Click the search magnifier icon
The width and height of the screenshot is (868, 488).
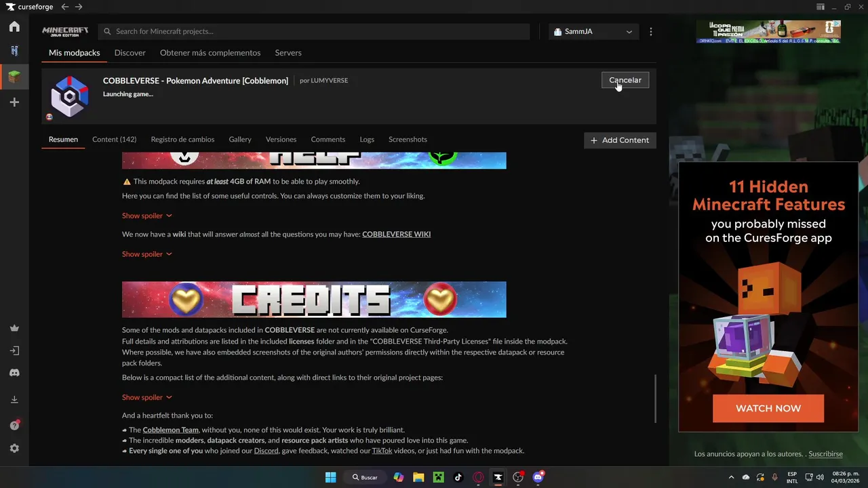point(107,31)
